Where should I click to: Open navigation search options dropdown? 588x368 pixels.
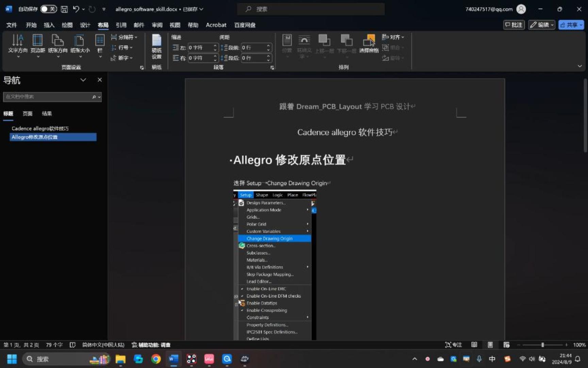(x=99, y=97)
